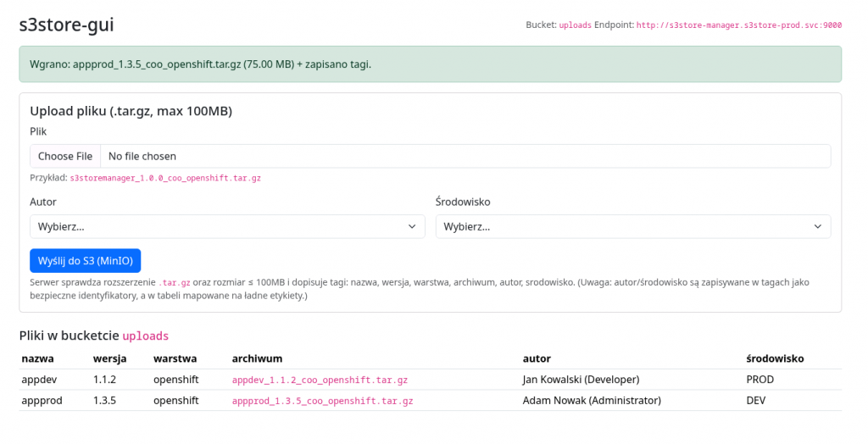Image resolution: width=868 pixels, height=444 pixels.
Task: Open the Autor dropdown
Action: pyautogui.click(x=227, y=226)
